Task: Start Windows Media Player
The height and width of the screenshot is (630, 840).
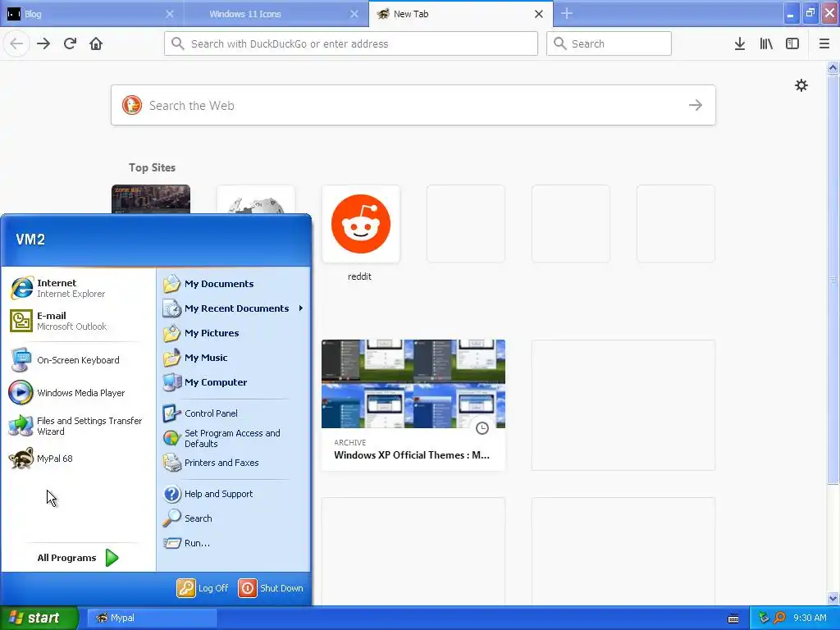Action: (68, 393)
